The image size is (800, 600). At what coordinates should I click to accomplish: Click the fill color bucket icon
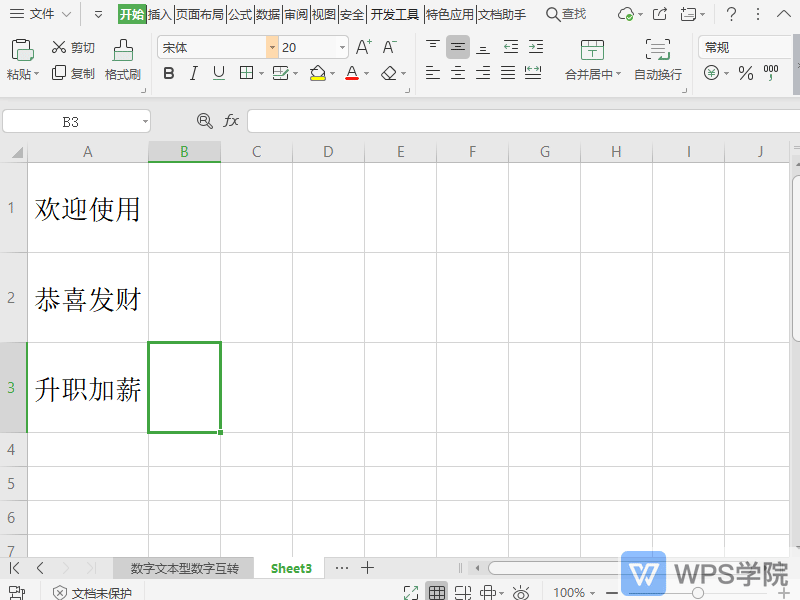click(x=316, y=73)
